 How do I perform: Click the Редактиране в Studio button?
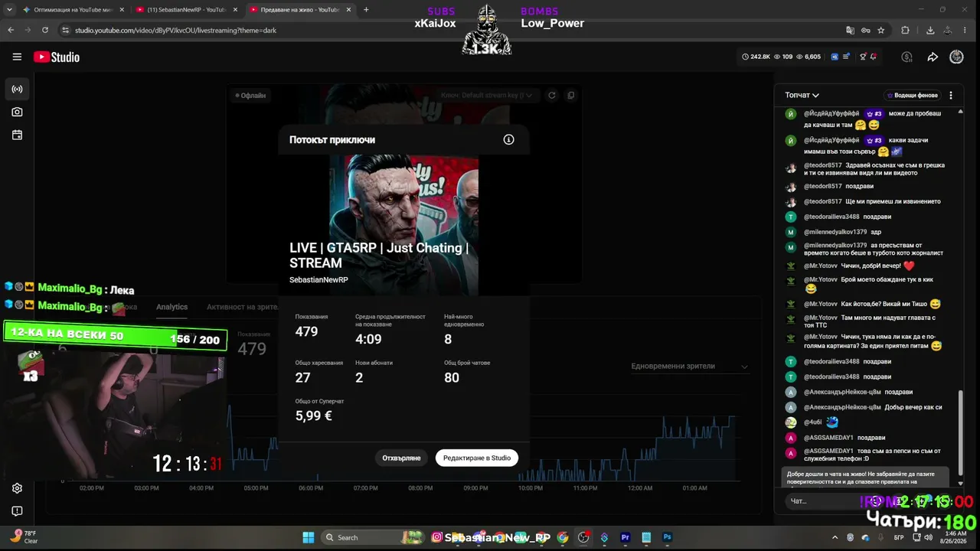click(477, 458)
